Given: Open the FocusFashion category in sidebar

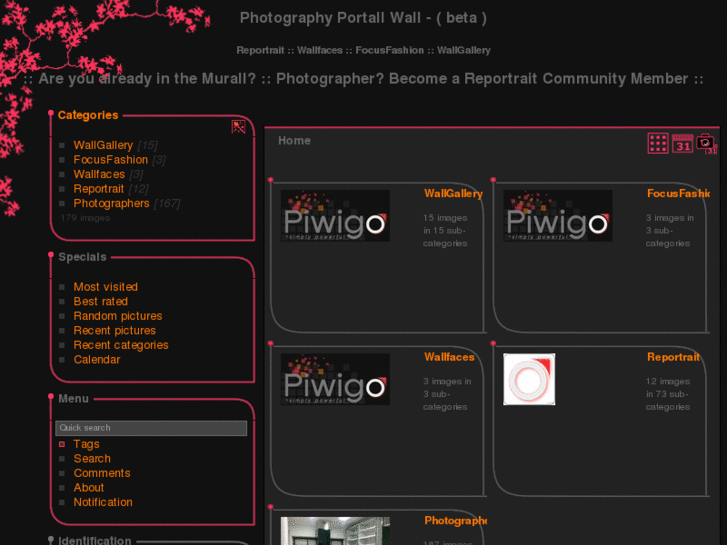Looking at the screenshot, I should tap(110, 160).
